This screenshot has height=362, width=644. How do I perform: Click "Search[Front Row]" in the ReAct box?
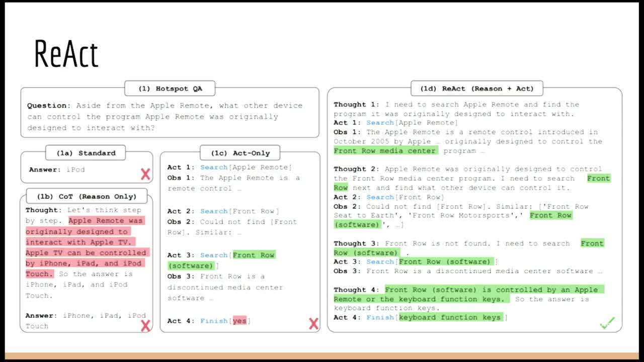click(406, 198)
